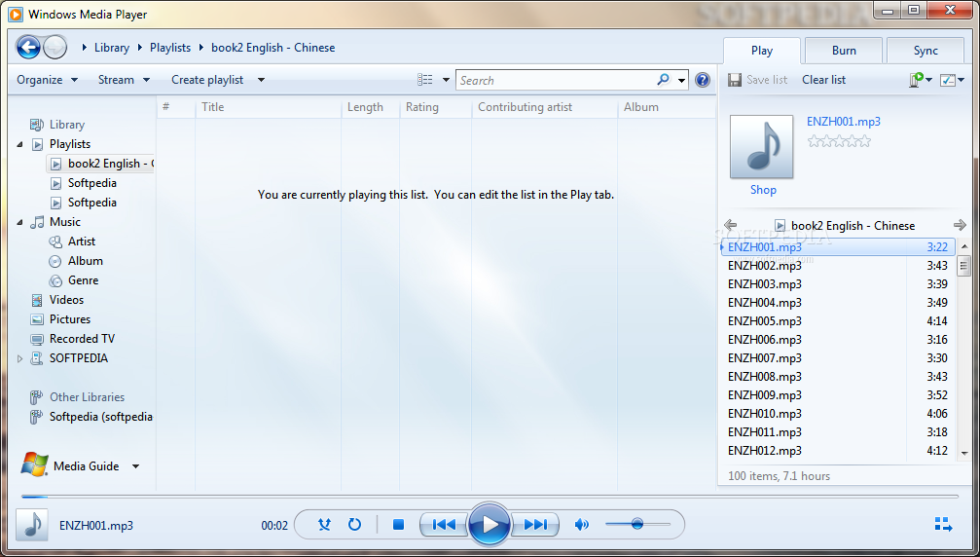Screen dimensions: 980x557
Task: Click the greyed Forward arrow button
Action: [55, 47]
